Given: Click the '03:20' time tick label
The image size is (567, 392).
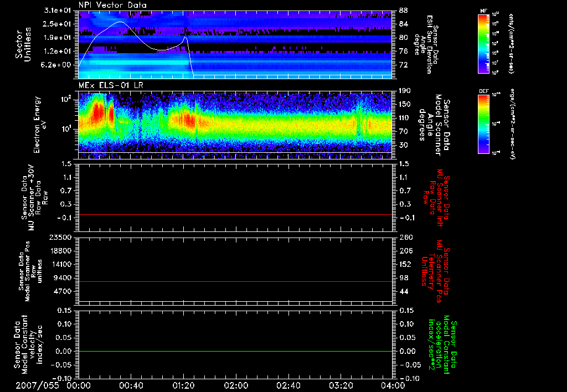Looking at the screenshot, I should (341, 385).
